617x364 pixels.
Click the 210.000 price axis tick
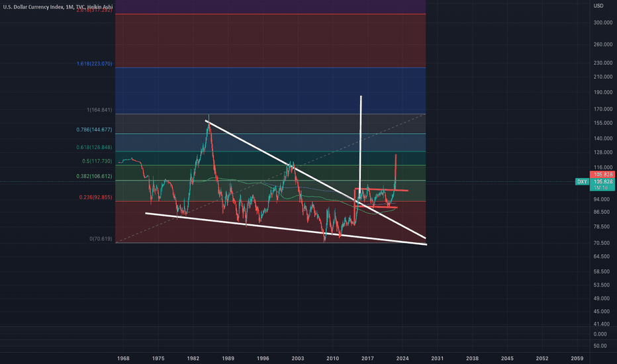click(603, 77)
